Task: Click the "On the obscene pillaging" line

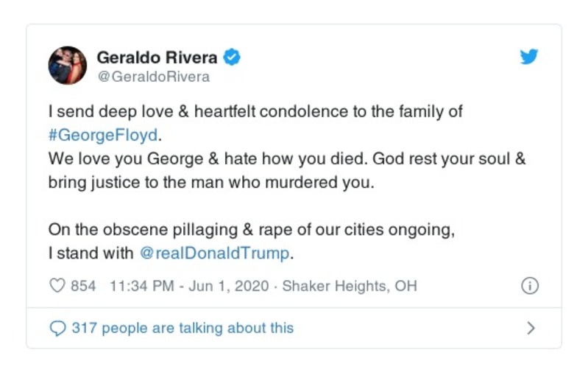Action: pos(251,229)
